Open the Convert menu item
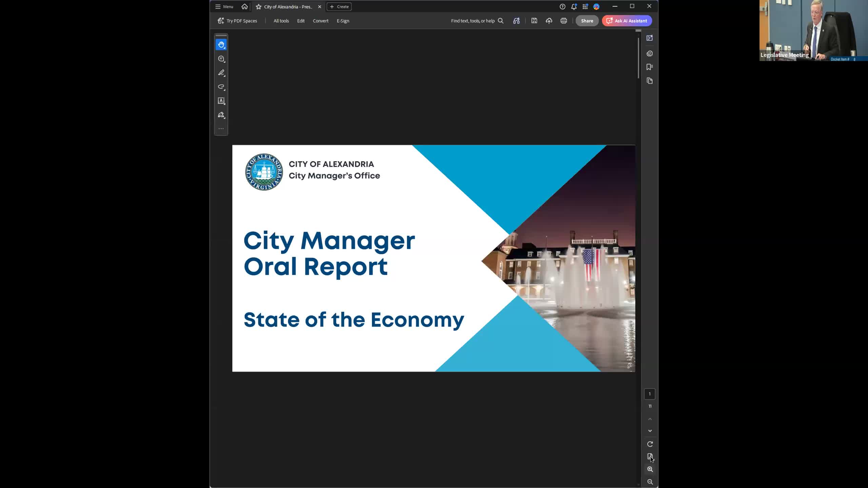 pyautogui.click(x=320, y=21)
